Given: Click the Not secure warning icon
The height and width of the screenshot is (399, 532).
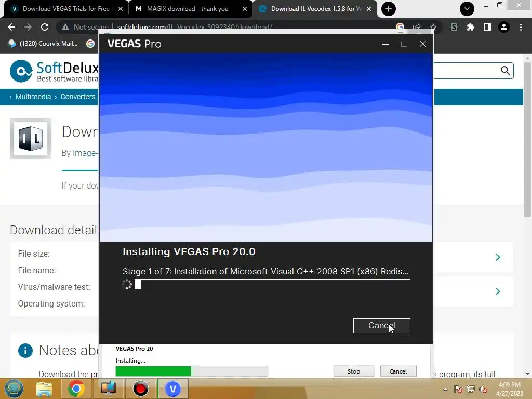Looking at the screenshot, I should pyautogui.click(x=65, y=27).
